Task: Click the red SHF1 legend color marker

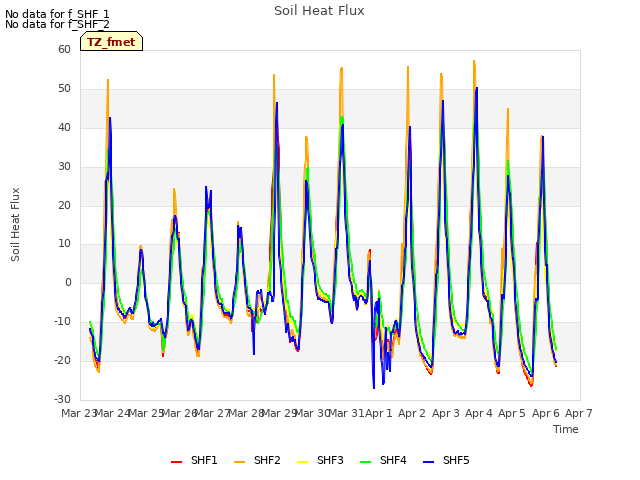Action: tap(176, 461)
